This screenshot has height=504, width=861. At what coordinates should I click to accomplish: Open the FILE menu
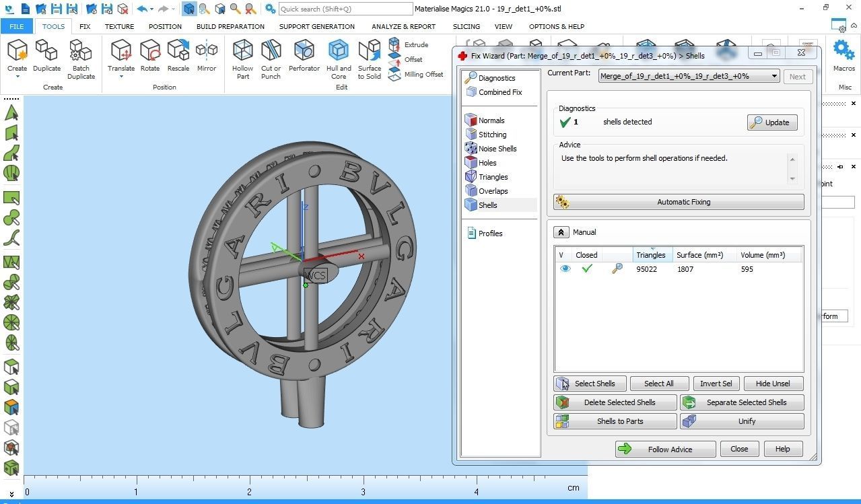click(17, 26)
